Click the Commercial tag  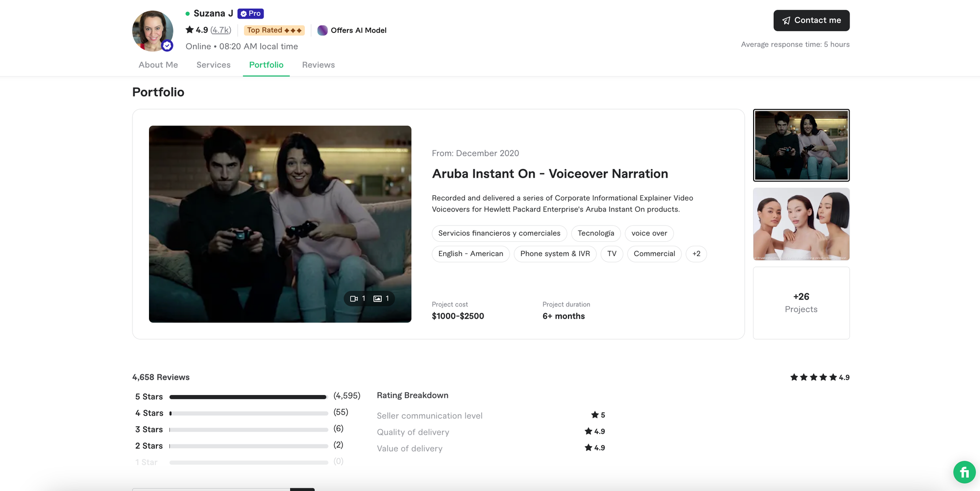pos(655,254)
